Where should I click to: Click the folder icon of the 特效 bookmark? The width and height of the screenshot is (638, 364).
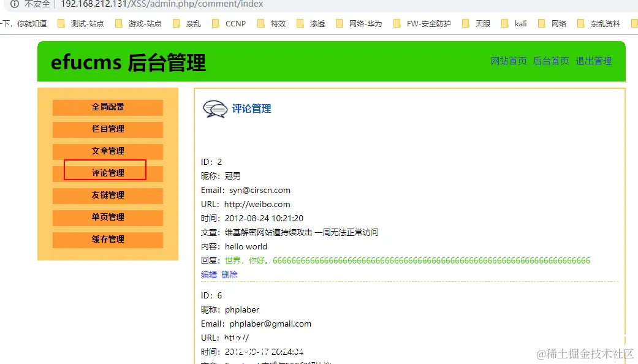coord(261,24)
